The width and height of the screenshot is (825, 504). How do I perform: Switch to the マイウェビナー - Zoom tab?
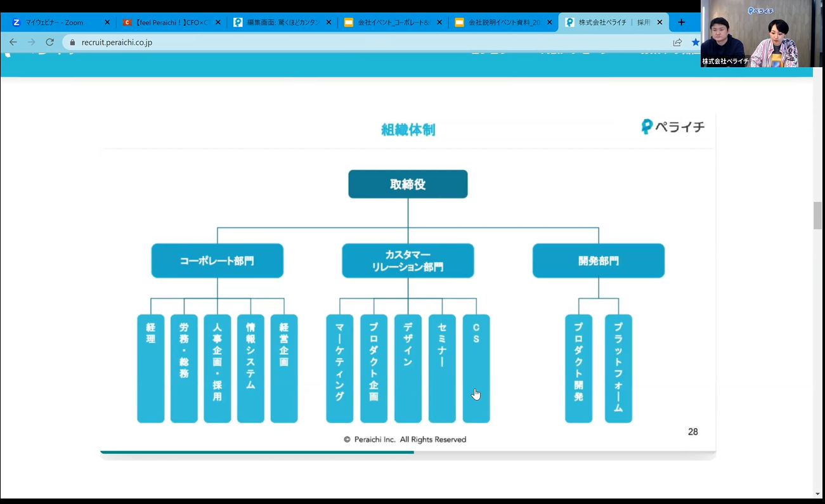(60, 22)
